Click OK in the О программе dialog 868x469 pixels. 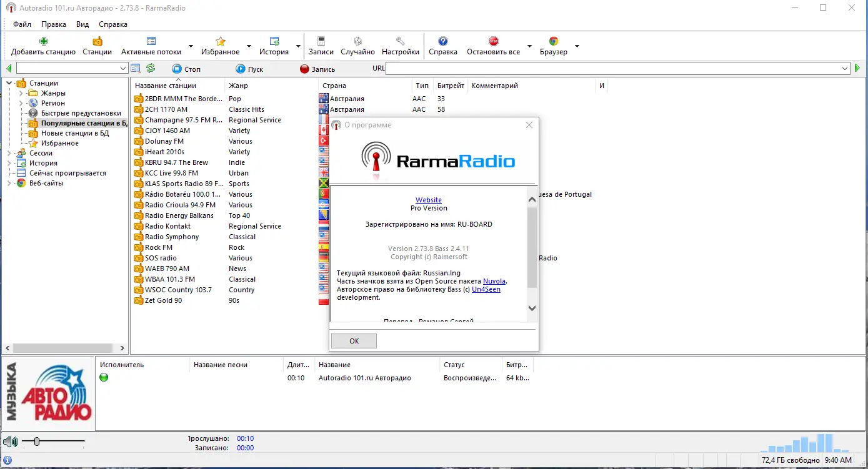pos(354,341)
